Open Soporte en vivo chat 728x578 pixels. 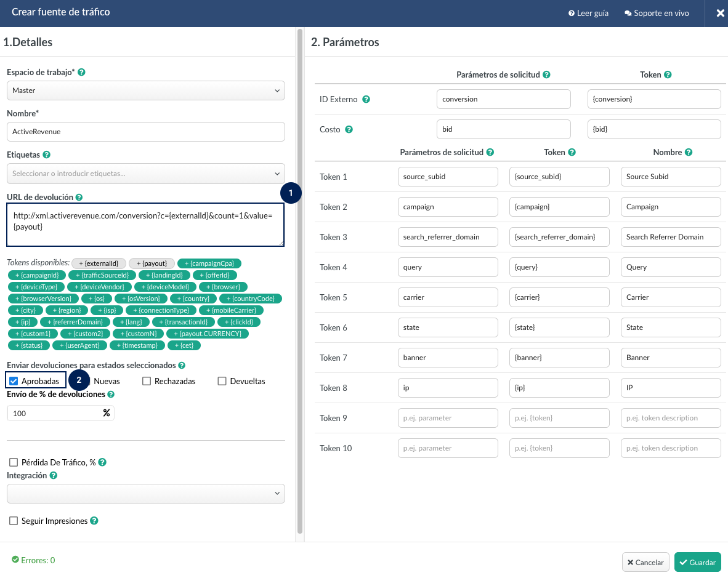pyautogui.click(x=657, y=13)
